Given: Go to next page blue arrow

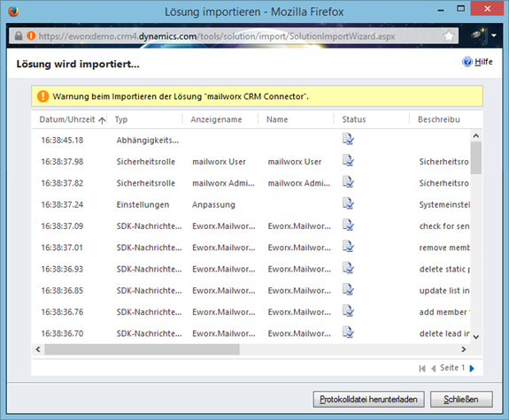Looking at the screenshot, I should point(472,369).
